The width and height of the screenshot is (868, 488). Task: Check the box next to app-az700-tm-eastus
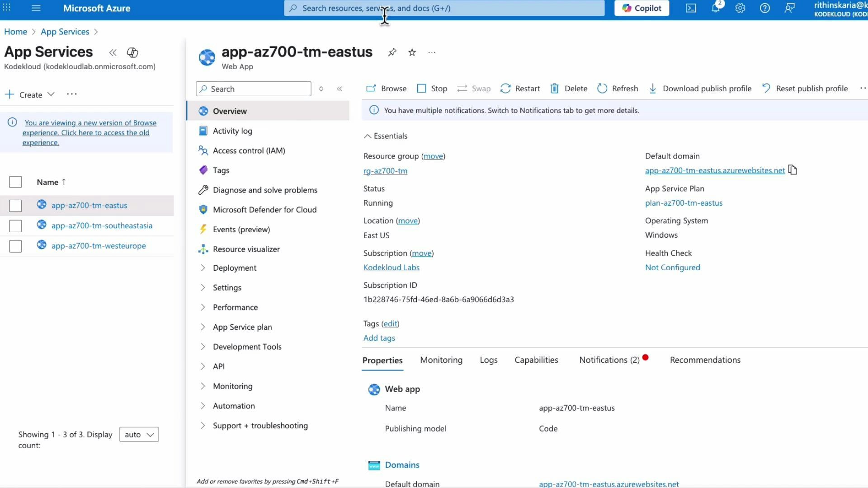[x=15, y=206]
